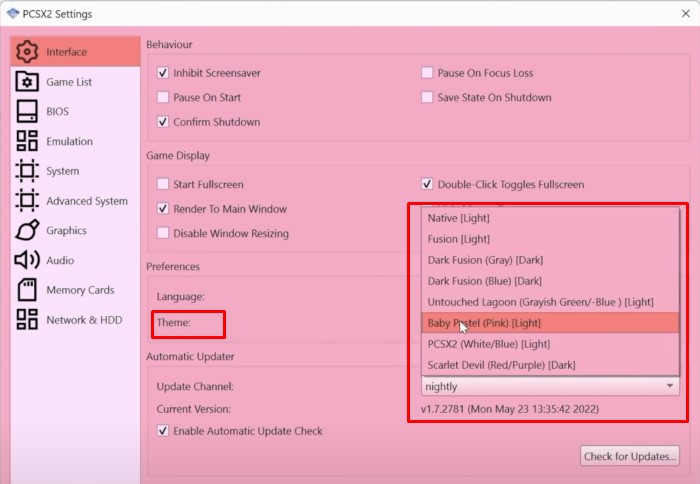The width and height of the screenshot is (700, 484).
Task: Enable Save State On Shutdown
Action: click(427, 97)
